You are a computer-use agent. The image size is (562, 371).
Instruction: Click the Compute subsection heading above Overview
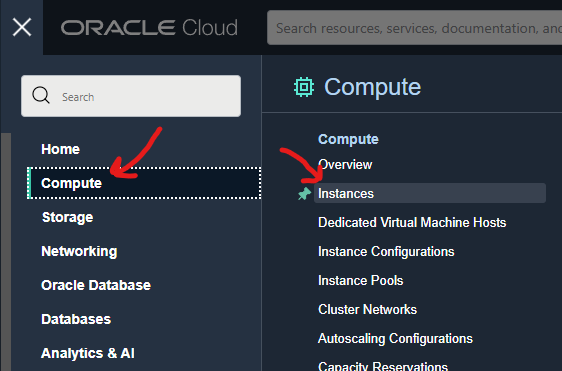click(x=348, y=139)
